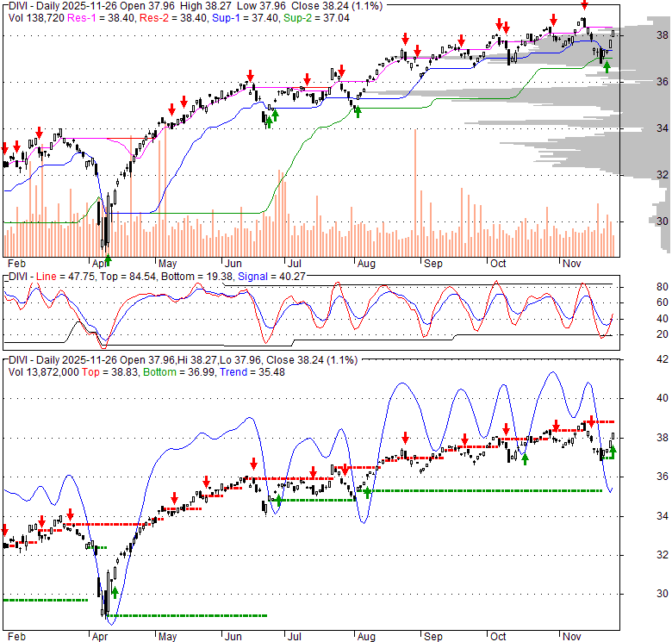The width and height of the screenshot is (672, 642).
Task: Click the 40 price level on trend chart axis
Action: (663, 398)
